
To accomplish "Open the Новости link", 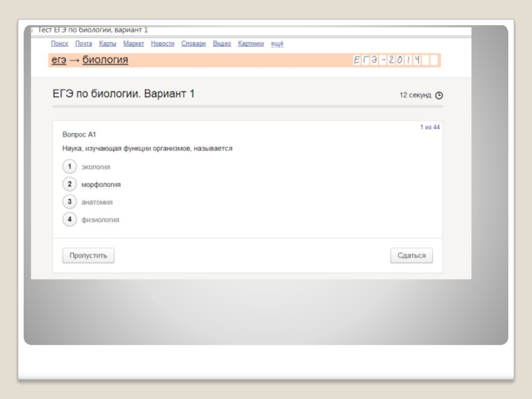I will click(x=162, y=43).
